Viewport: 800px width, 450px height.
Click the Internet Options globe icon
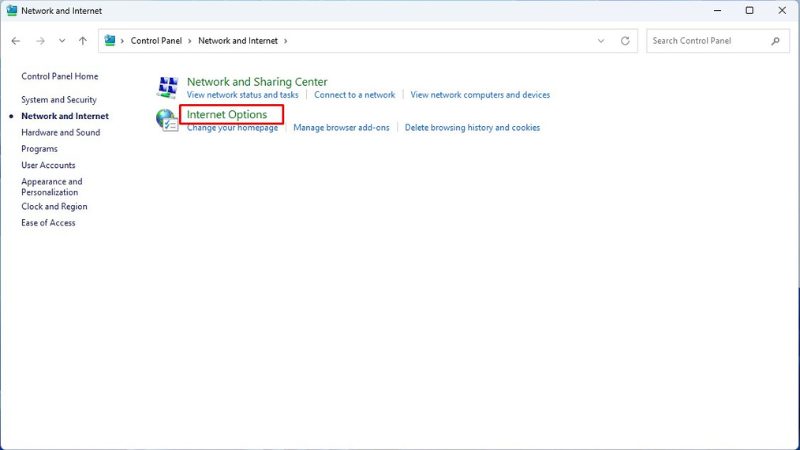coord(167,120)
